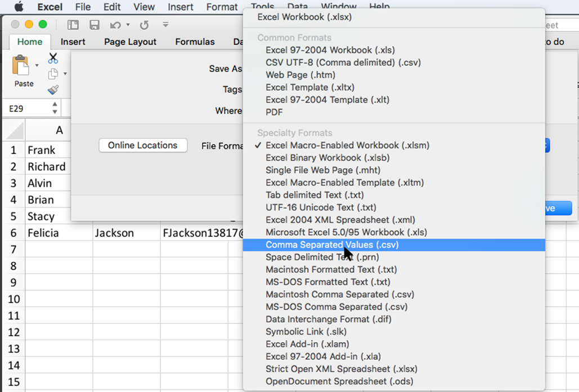Open the Insert menu in menu bar
This screenshot has width=579, height=392.
click(x=181, y=7)
